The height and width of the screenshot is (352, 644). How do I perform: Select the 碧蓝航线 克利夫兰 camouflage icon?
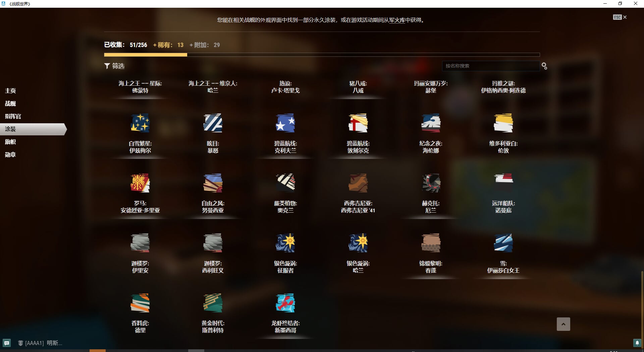[285, 123]
